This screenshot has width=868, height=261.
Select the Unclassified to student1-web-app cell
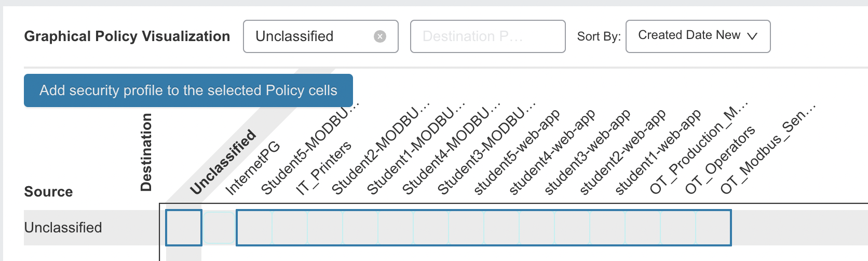point(607,228)
